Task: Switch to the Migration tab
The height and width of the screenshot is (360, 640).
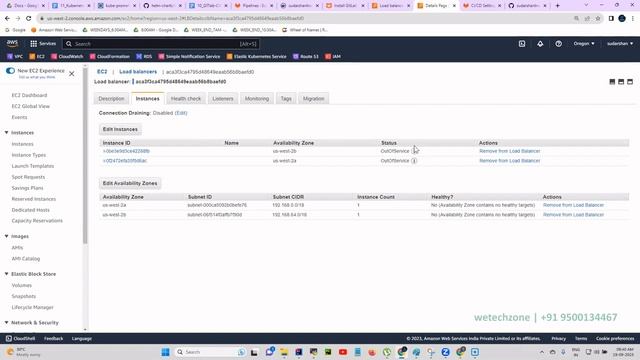Action: [313, 99]
